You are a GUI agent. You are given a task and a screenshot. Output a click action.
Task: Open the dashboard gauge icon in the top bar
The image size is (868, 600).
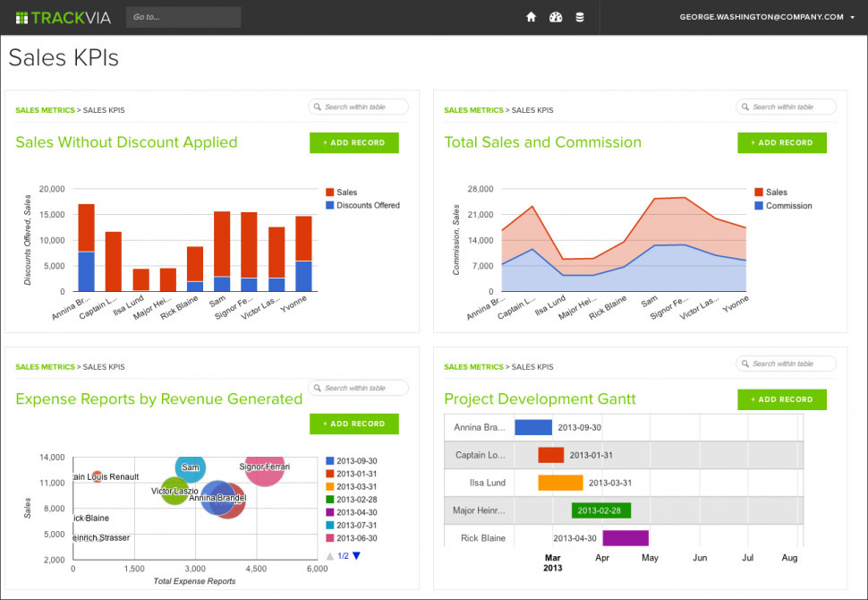[556, 17]
